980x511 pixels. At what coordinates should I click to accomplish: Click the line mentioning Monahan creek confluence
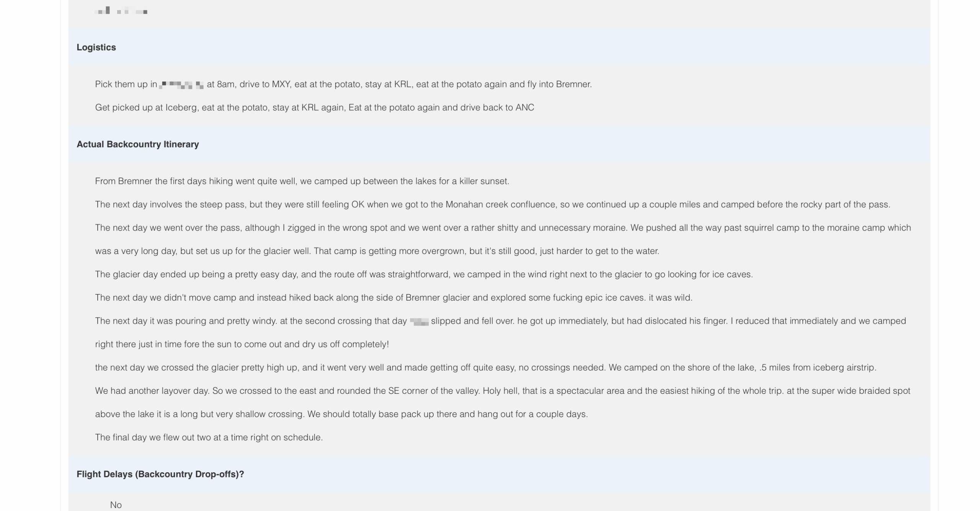pyautogui.click(x=492, y=205)
